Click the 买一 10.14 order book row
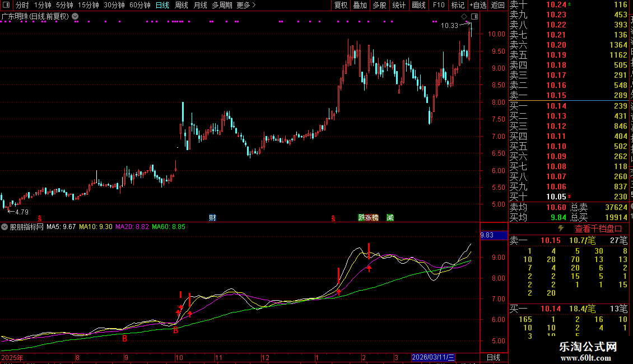Viewport: 633px width, 364px height. click(569, 106)
